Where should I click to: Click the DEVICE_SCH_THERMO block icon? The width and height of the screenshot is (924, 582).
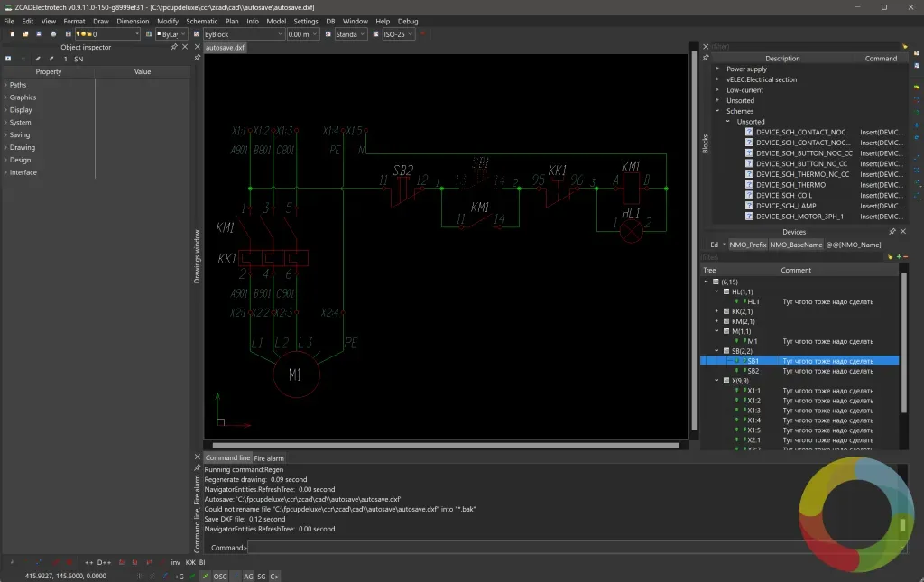pyautogui.click(x=749, y=184)
